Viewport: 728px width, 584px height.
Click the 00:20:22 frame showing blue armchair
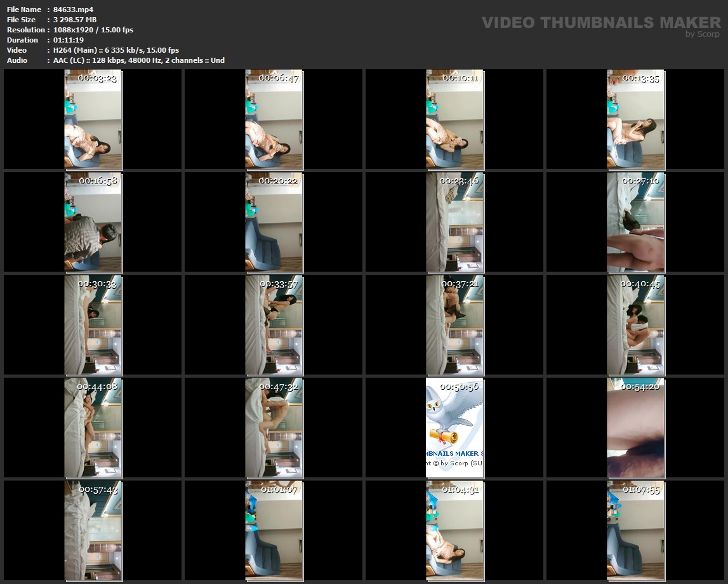point(274,222)
